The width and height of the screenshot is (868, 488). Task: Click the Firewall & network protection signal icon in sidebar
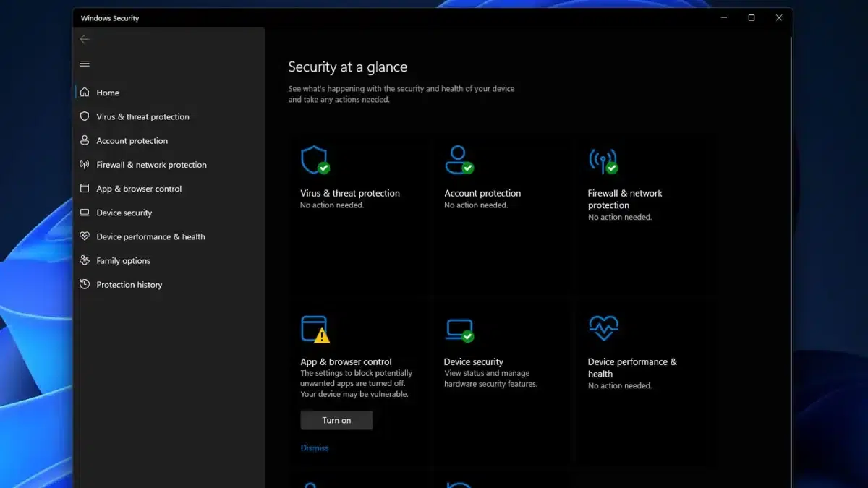pos(85,164)
